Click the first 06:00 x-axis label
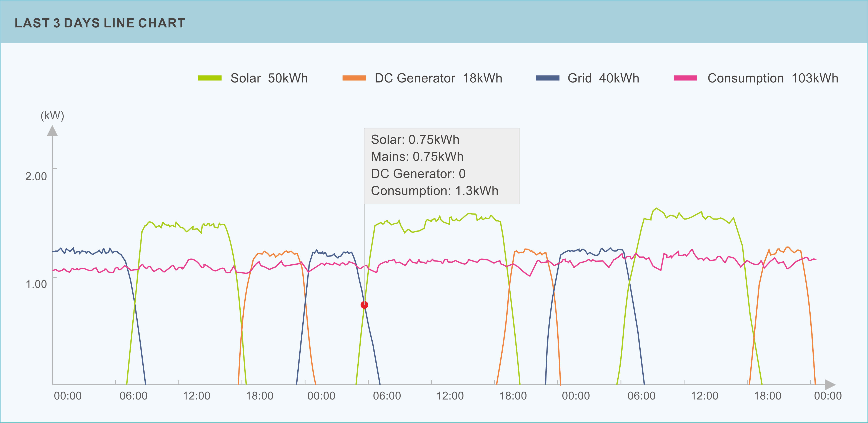868x423 pixels. (133, 396)
